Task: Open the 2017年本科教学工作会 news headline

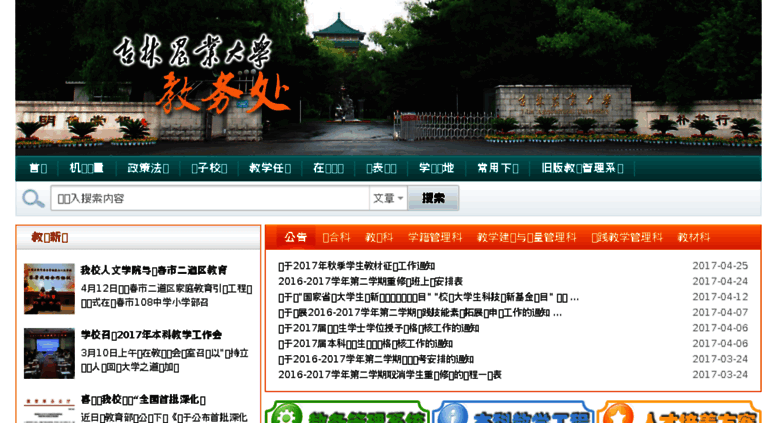Action: point(151,335)
